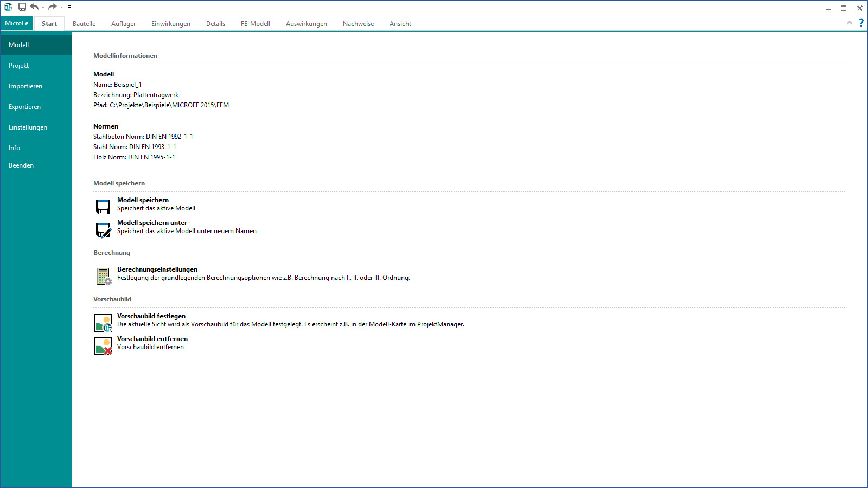868x488 pixels.
Task: Open the Berechnungseinstellungen link
Action: [x=157, y=269]
